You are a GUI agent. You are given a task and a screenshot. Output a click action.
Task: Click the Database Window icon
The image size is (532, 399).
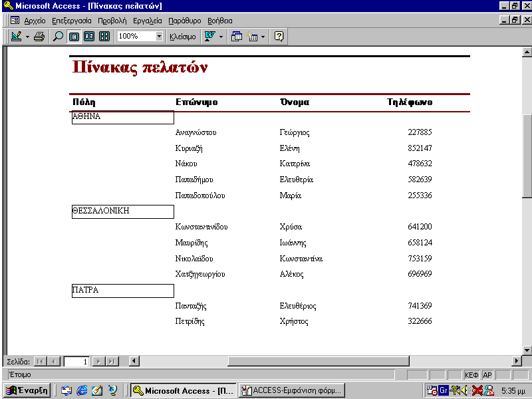(237, 37)
